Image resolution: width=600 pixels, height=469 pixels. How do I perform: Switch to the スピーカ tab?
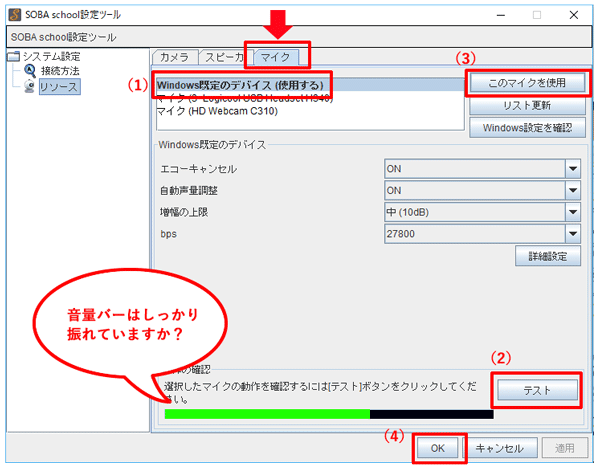click(225, 57)
